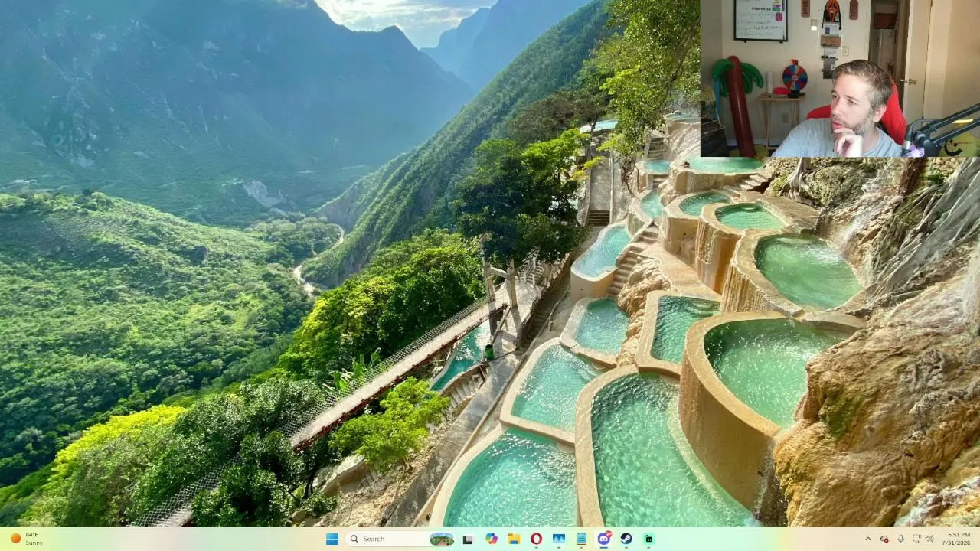Viewport: 980px width, 551px height.
Task: Open File Explorer from the taskbar
Action: (514, 539)
